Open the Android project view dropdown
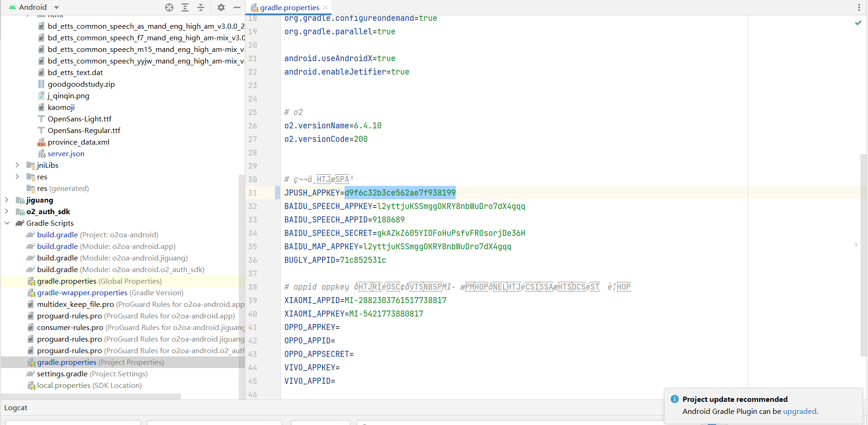Image resolution: width=868 pixels, height=425 pixels. (x=57, y=7)
